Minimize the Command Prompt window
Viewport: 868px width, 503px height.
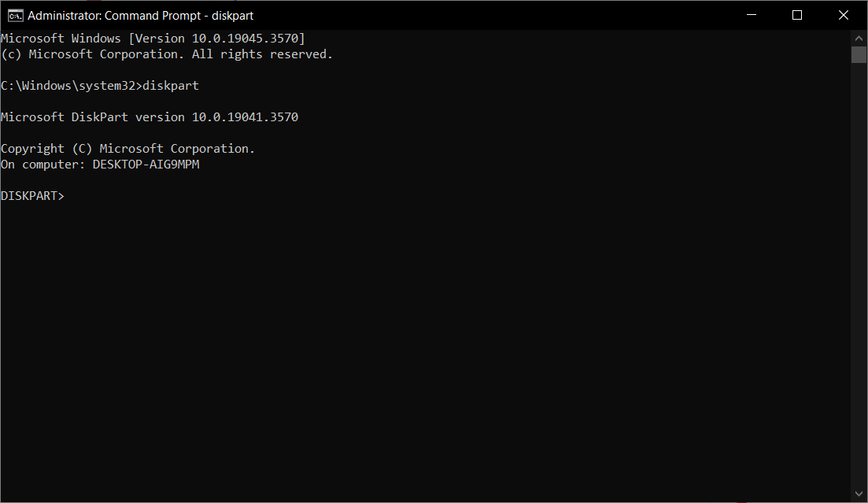752,15
